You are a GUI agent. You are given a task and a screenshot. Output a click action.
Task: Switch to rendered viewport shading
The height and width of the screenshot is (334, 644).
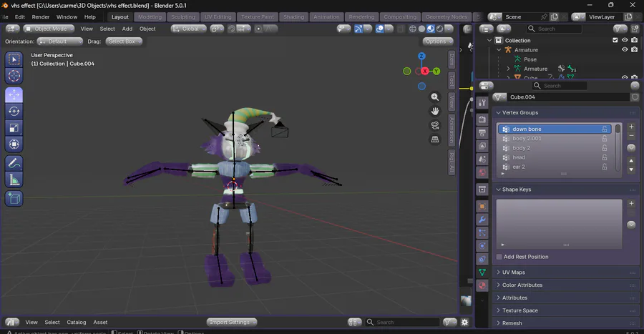[440, 29]
